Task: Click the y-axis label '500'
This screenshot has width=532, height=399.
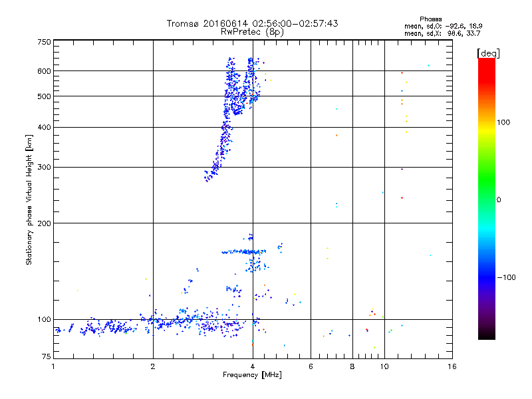Action: pyautogui.click(x=44, y=96)
